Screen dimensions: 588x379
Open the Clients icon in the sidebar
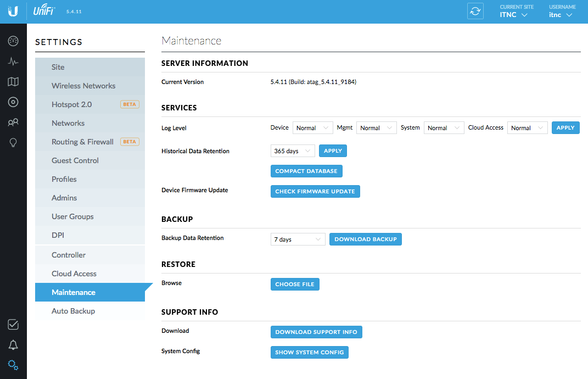(13, 122)
